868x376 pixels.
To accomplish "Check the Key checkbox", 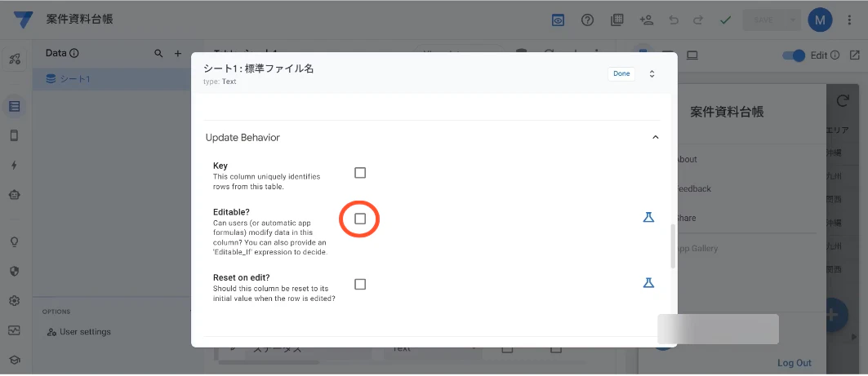I will click(360, 173).
